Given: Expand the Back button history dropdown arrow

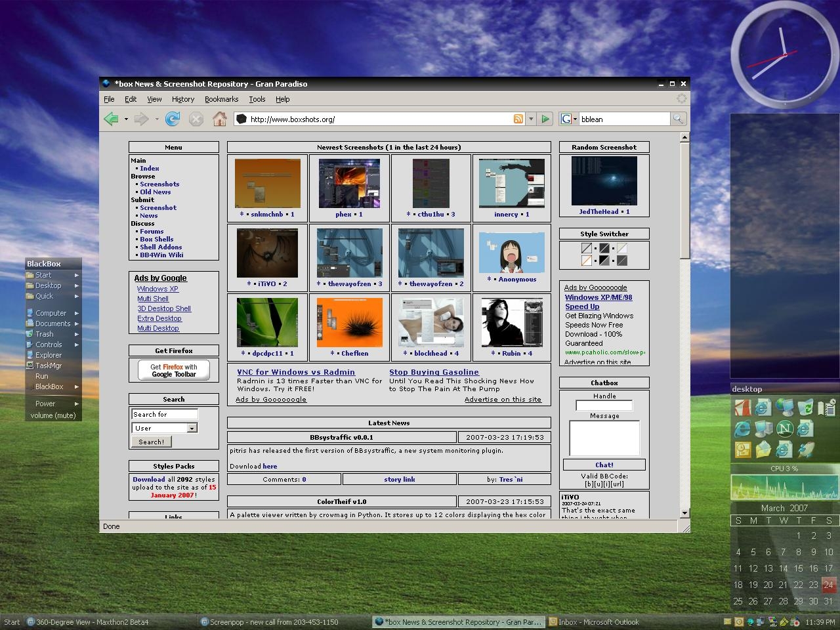Looking at the screenshot, I should (126, 119).
